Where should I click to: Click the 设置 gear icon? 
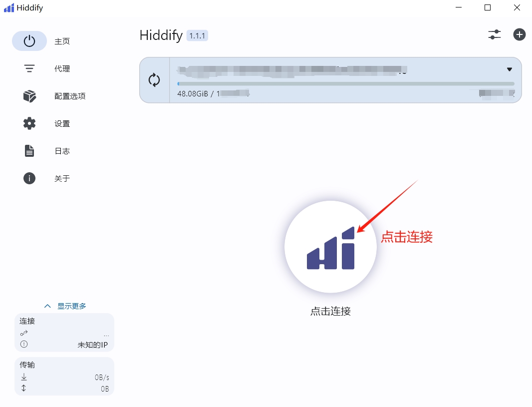coord(29,123)
